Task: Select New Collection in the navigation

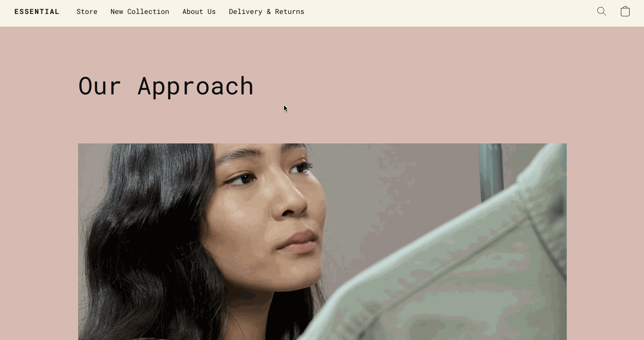Action: (140, 12)
